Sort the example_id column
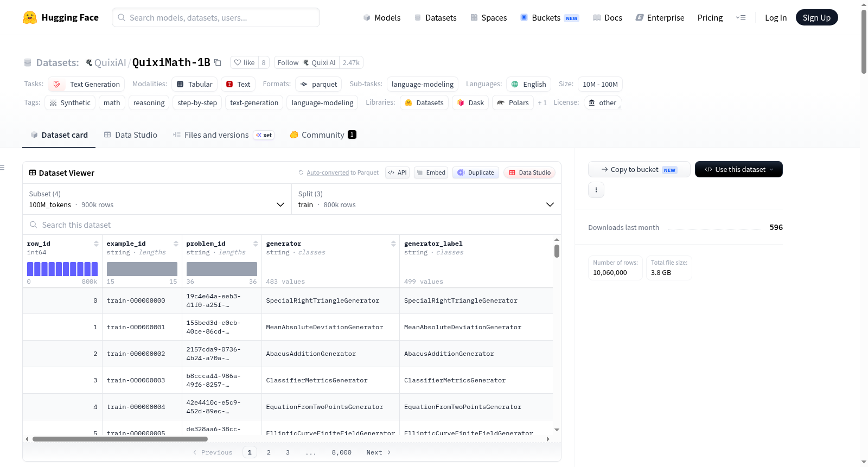Screen dimensions: 868x467 [x=176, y=244]
